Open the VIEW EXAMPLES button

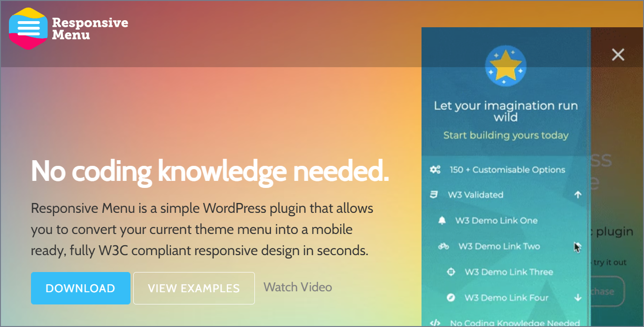(194, 288)
